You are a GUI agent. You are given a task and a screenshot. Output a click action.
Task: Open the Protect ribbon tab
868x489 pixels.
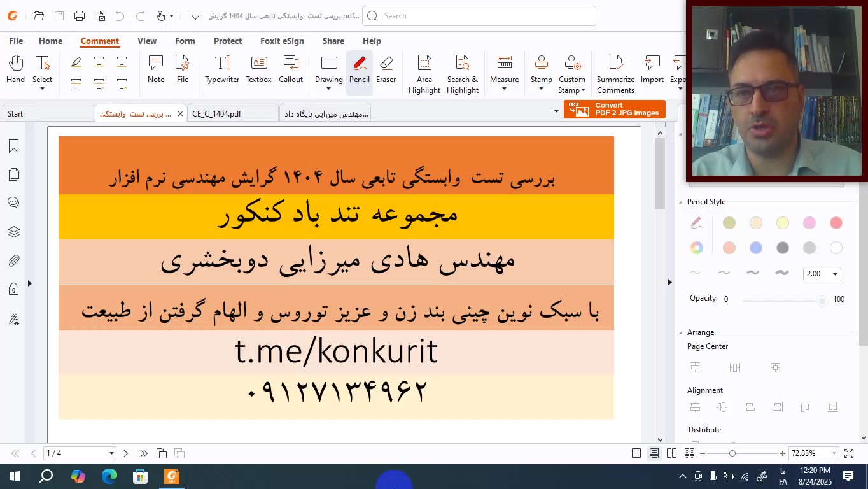click(x=228, y=41)
